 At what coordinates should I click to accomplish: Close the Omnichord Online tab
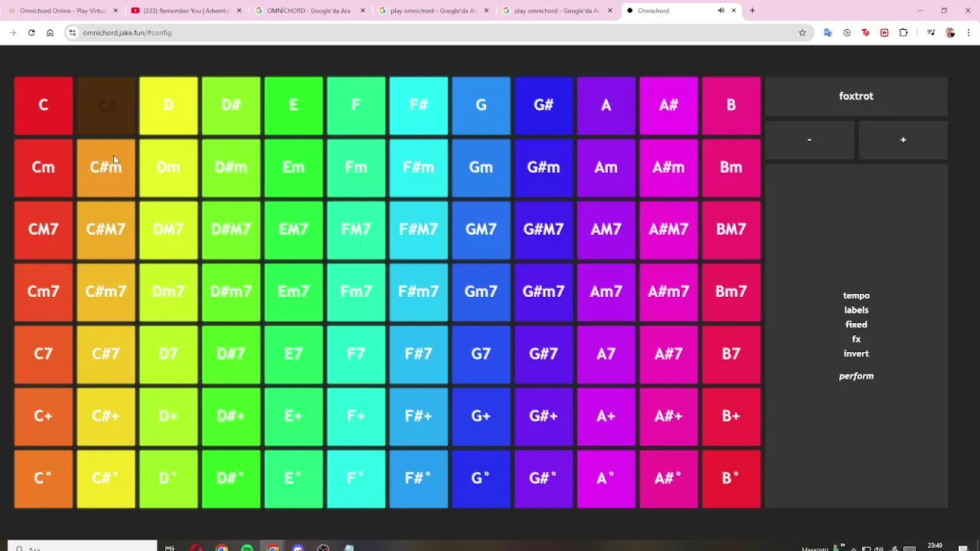(116, 11)
